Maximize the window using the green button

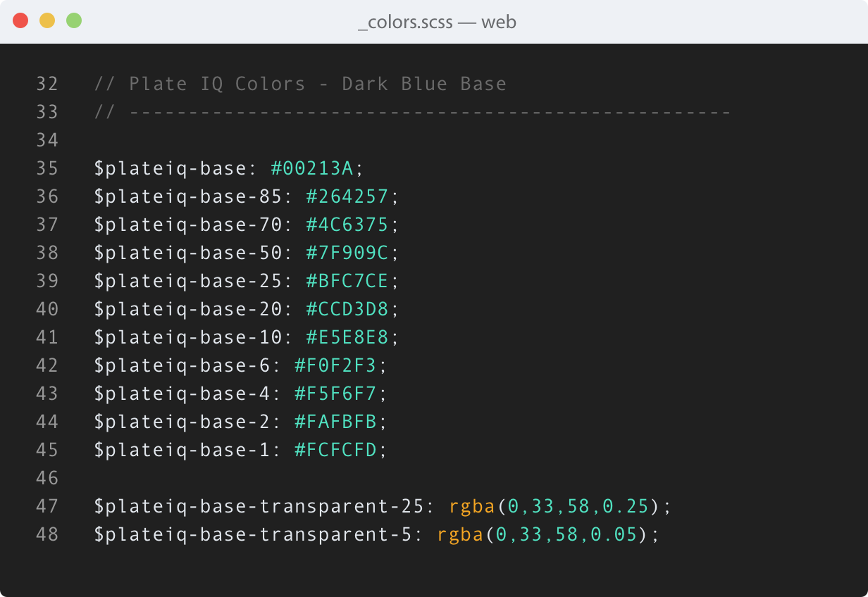[x=74, y=21]
